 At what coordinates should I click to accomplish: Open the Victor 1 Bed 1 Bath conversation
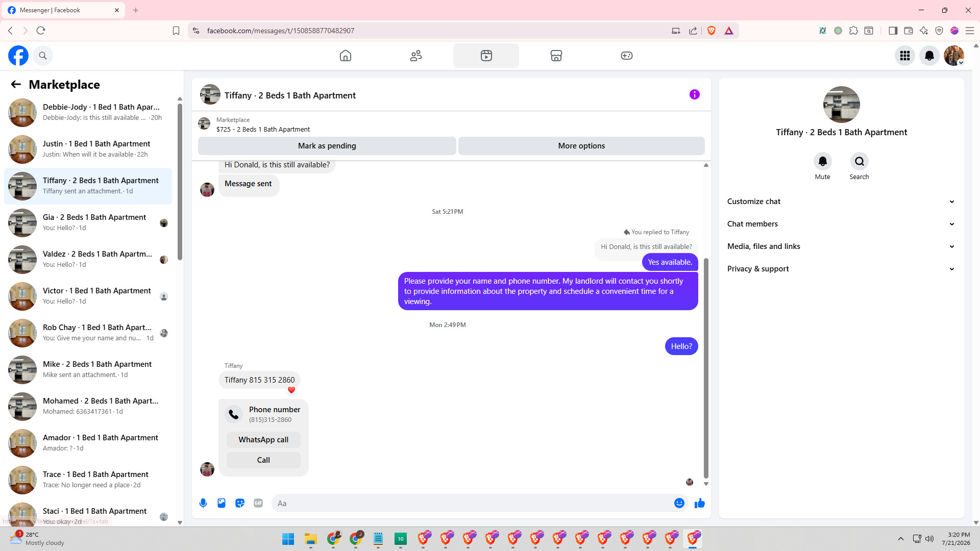point(88,296)
